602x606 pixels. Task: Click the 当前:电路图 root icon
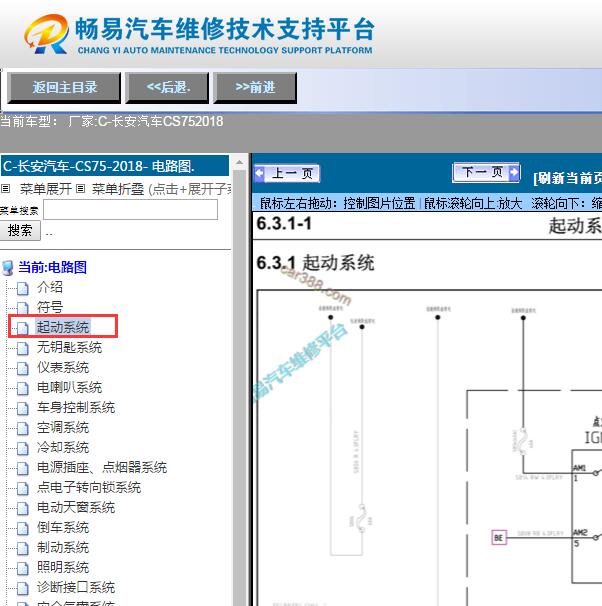pos(8,268)
